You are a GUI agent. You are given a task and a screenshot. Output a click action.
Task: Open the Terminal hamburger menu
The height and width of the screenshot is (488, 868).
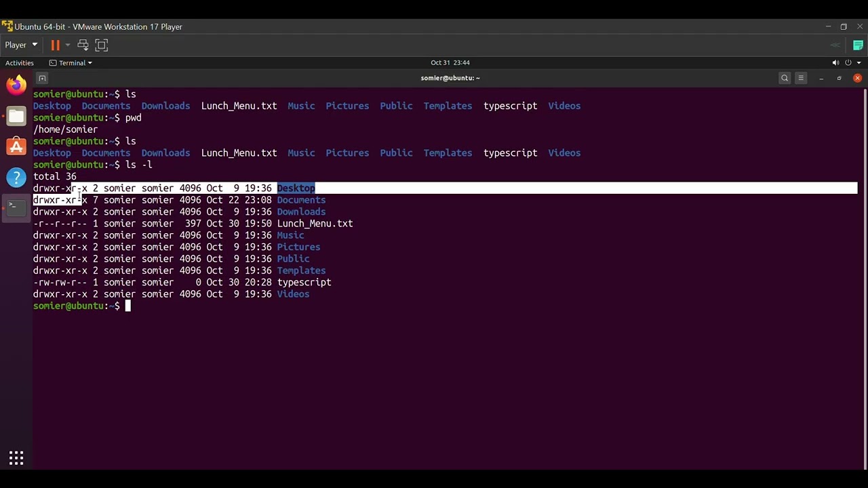[x=801, y=78]
